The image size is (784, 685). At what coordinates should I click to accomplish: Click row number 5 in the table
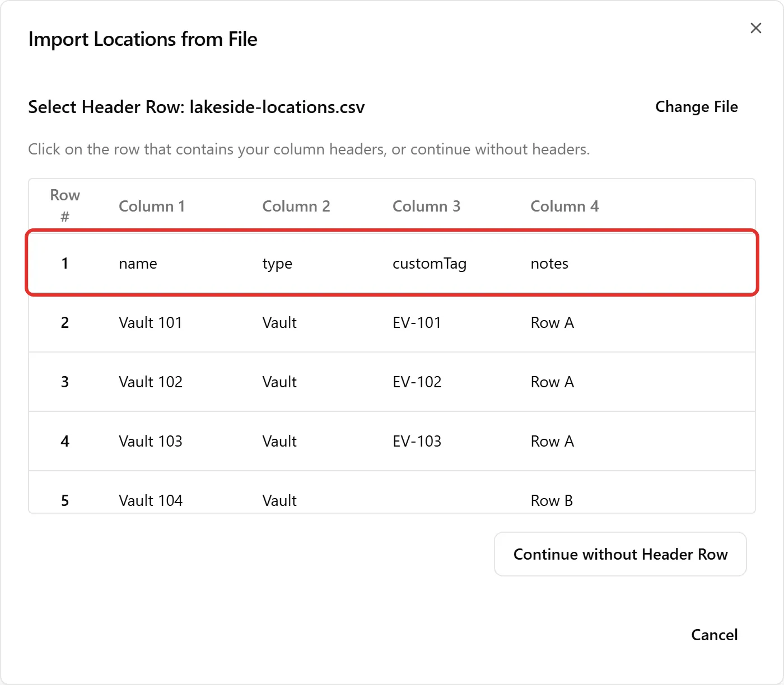pyautogui.click(x=65, y=501)
